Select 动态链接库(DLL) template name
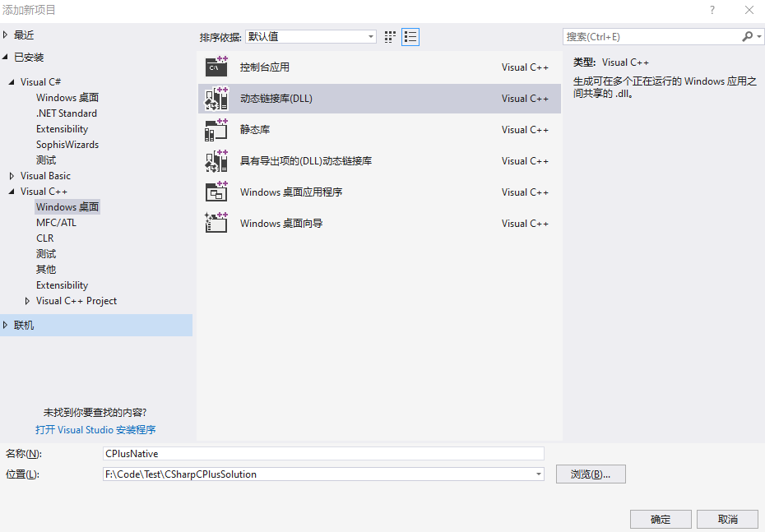 click(x=276, y=99)
